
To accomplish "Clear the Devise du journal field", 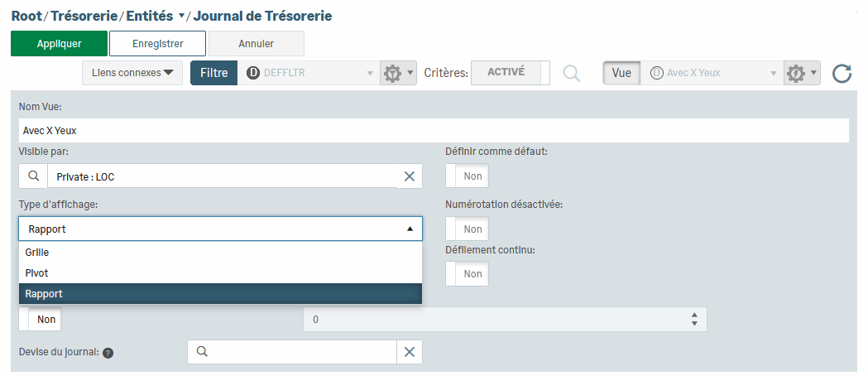I will coord(409,352).
